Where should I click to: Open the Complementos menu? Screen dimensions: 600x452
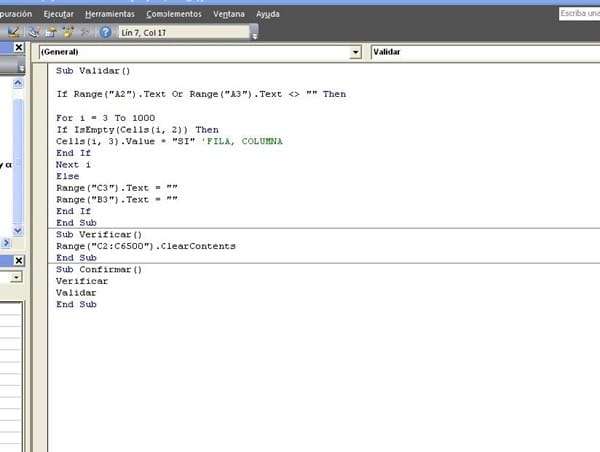coord(174,14)
